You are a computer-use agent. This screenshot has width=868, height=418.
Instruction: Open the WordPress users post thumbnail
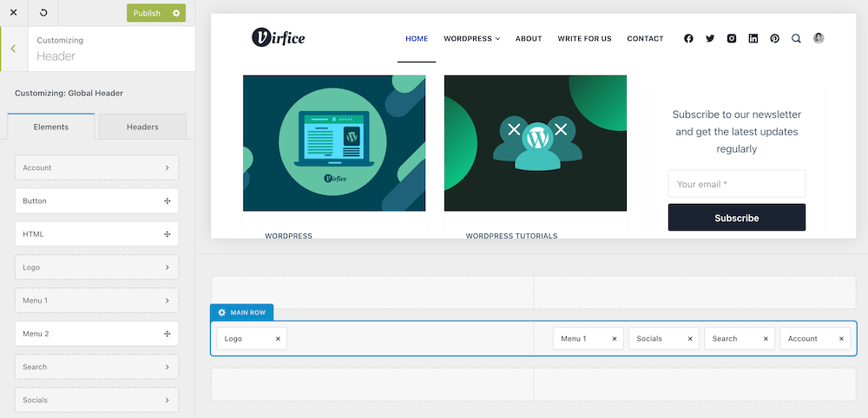(536, 143)
